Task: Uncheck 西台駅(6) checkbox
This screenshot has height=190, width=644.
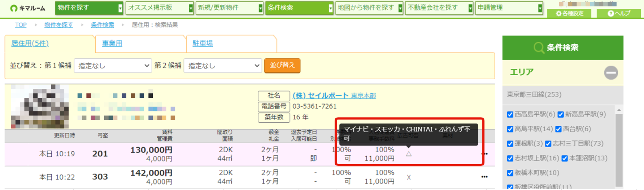Action: coord(558,129)
